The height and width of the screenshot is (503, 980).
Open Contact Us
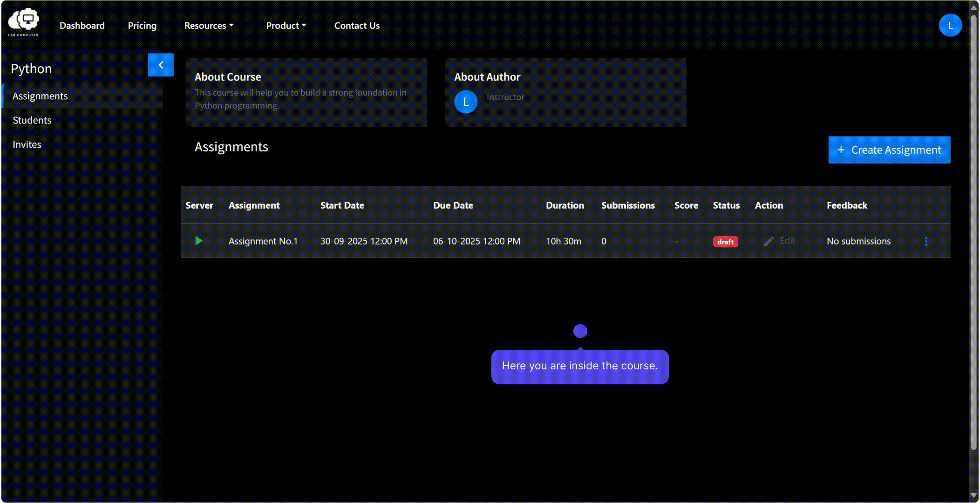[357, 26]
